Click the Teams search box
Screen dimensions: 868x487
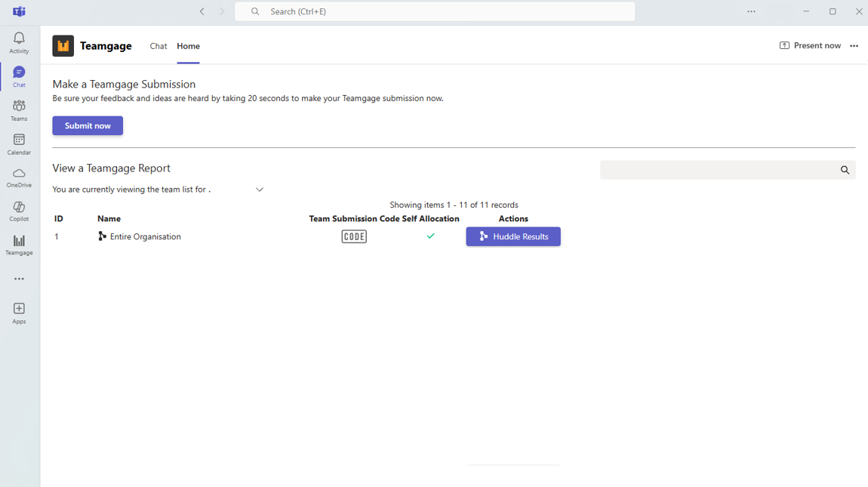[x=435, y=11]
